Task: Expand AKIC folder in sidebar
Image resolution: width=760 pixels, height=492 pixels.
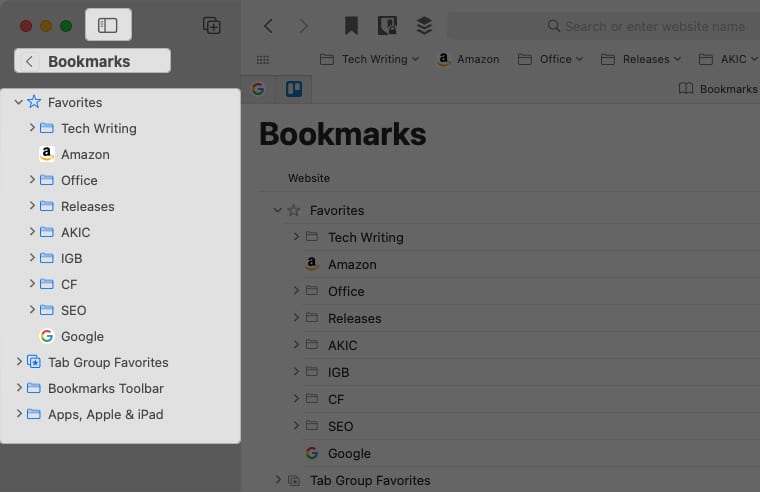Action: click(32, 232)
